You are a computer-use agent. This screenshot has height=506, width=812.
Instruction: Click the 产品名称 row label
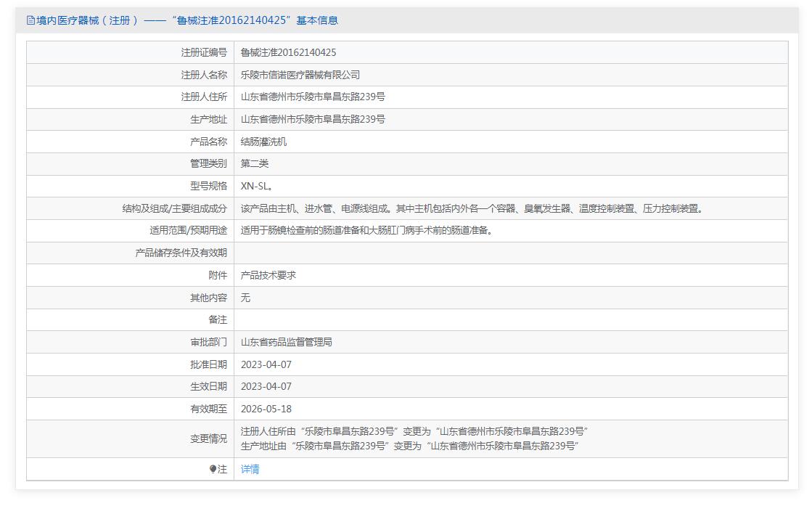tap(209, 142)
